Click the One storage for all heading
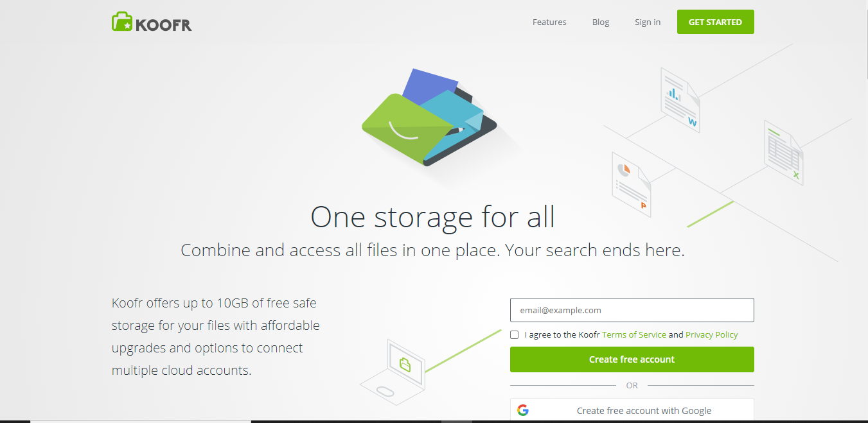 pos(432,216)
